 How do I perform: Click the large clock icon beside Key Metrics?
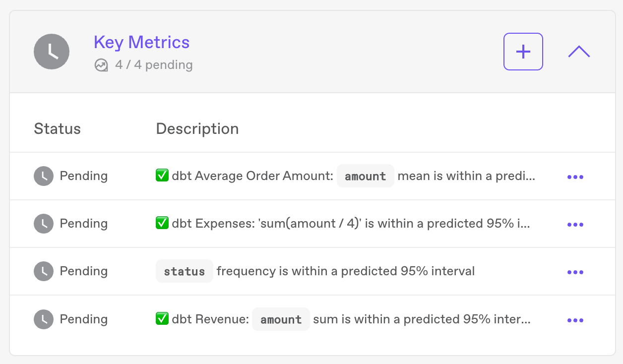coord(52,52)
